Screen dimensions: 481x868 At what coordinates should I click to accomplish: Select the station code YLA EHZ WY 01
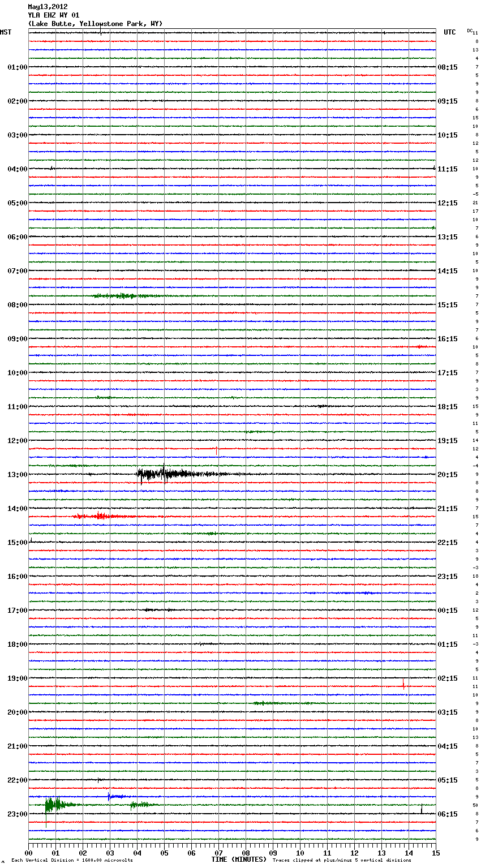coord(54,15)
